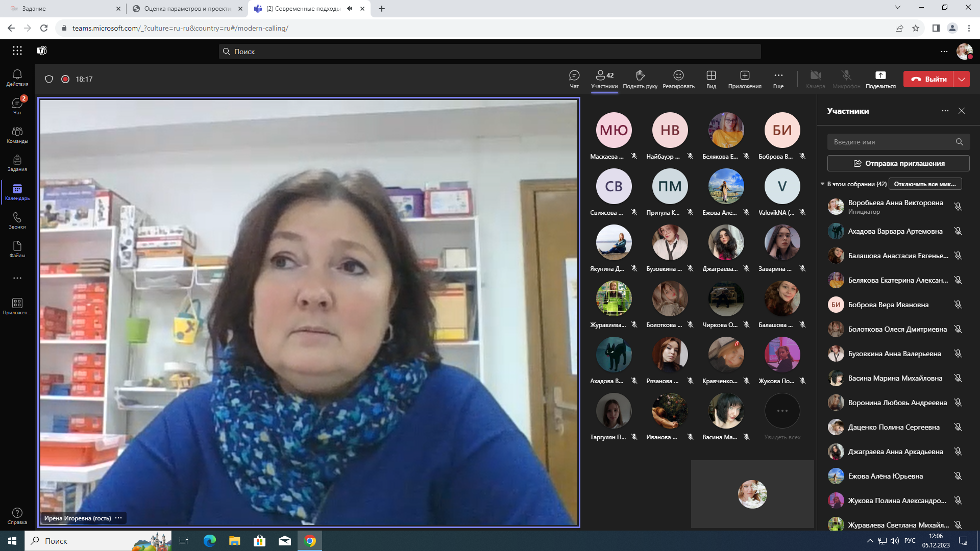Expand the dropdown arrow next to Выйти
Viewport: 980px width, 551px height.
tap(962, 79)
